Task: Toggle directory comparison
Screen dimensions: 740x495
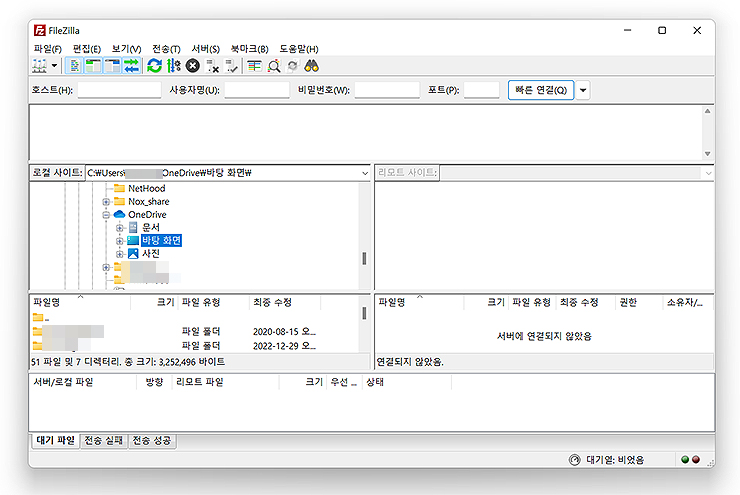Action: click(274, 66)
